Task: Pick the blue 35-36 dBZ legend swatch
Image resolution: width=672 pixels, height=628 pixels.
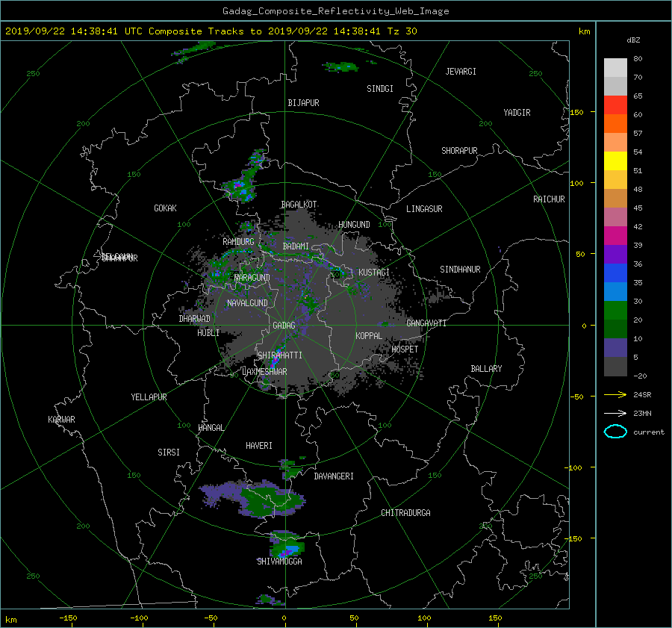Action: coord(615,273)
